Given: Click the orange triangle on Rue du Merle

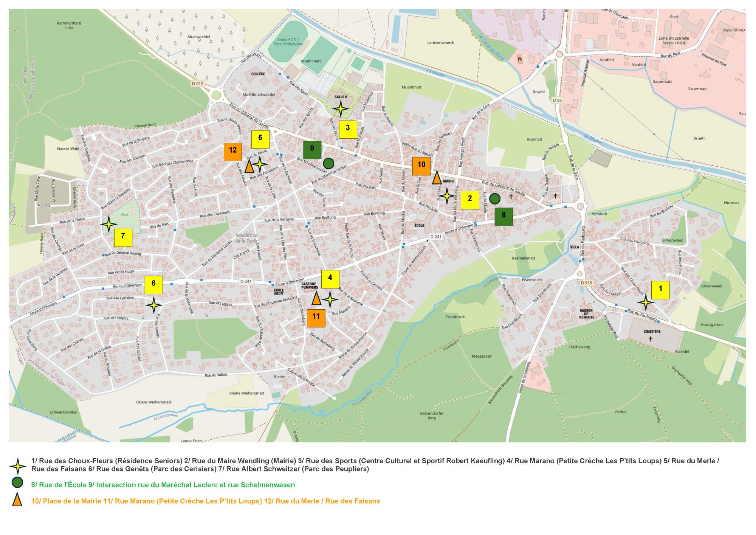Looking at the screenshot, I should pyautogui.click(x=249, y=166).
